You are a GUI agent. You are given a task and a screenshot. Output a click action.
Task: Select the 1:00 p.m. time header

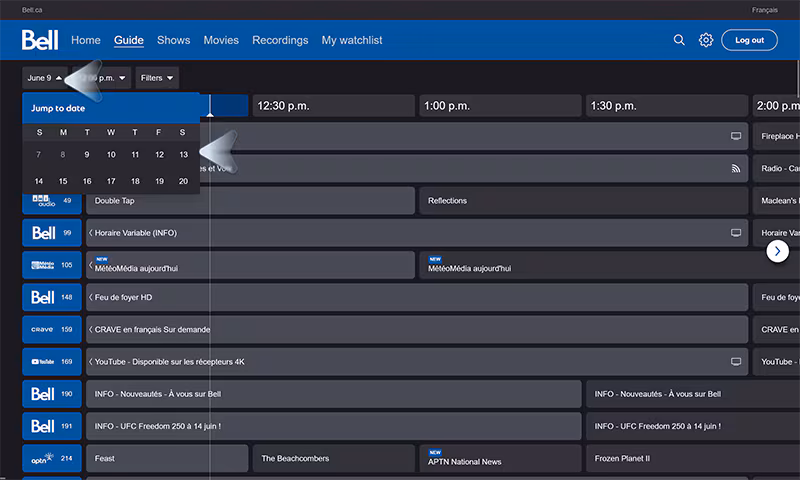[500, 106]
